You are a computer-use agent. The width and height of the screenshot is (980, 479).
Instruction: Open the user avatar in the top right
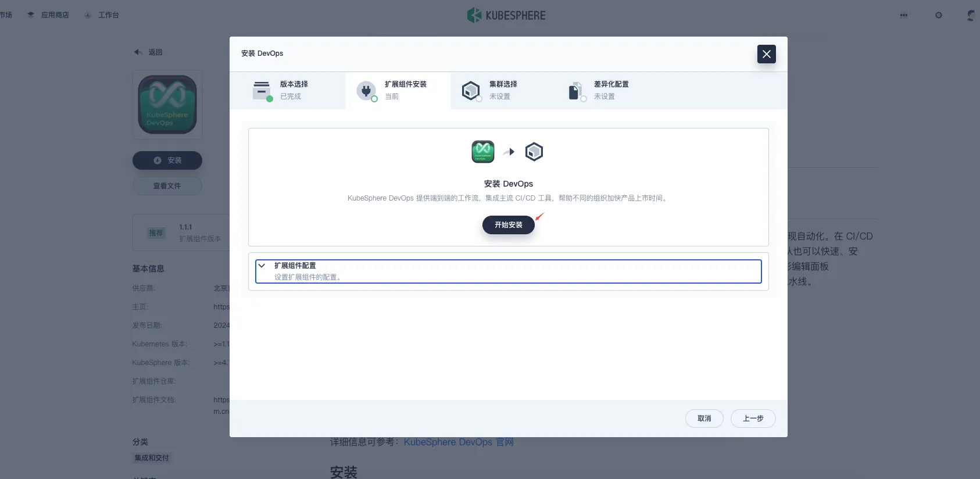pyautogui.click(x=971, y=15)
